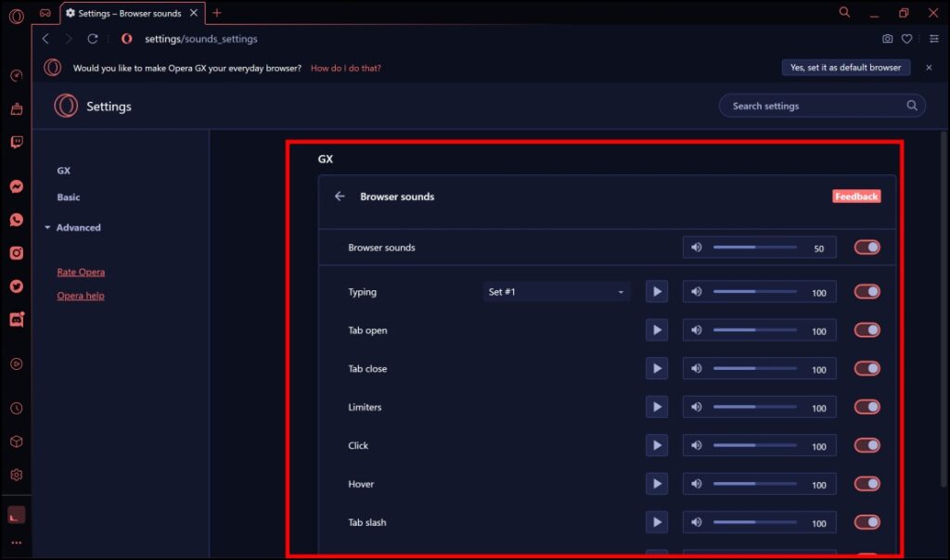Switch off the Click sound toggle
950x560 pixels.
click(x=867, y=446)
